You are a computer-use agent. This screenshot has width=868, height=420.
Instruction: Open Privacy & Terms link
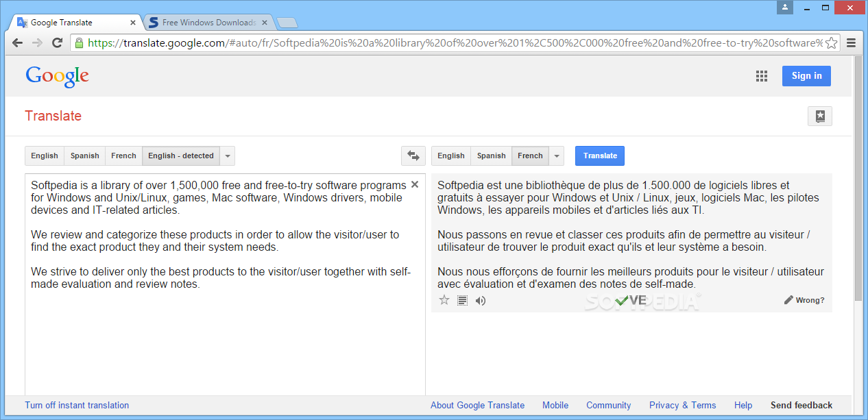tap(682, 405)
